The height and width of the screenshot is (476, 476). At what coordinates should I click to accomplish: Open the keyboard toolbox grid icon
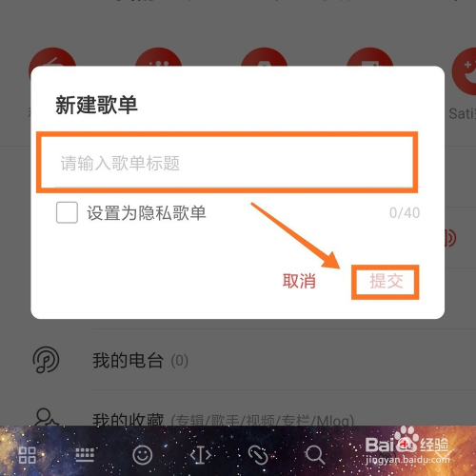27,455
